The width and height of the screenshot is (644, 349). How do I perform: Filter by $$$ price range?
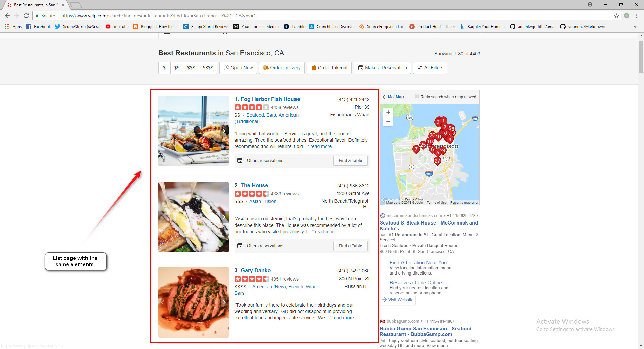(191, 68)
